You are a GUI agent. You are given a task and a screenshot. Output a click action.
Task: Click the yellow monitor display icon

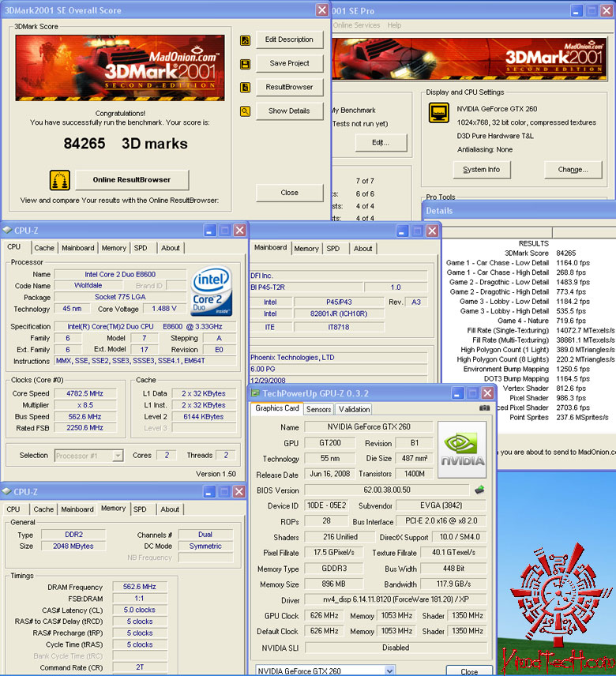coord(439,112)
